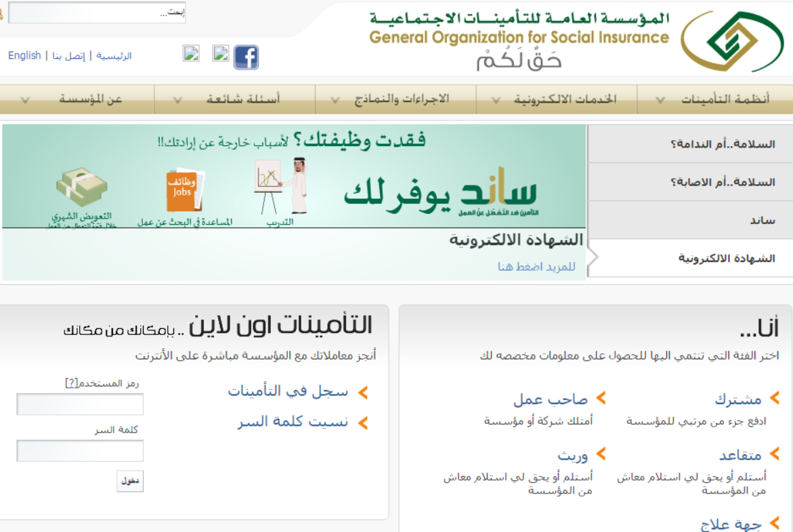Click the training presenter figure image
This screenshot has width=793, height=532.
pos(281,185)
